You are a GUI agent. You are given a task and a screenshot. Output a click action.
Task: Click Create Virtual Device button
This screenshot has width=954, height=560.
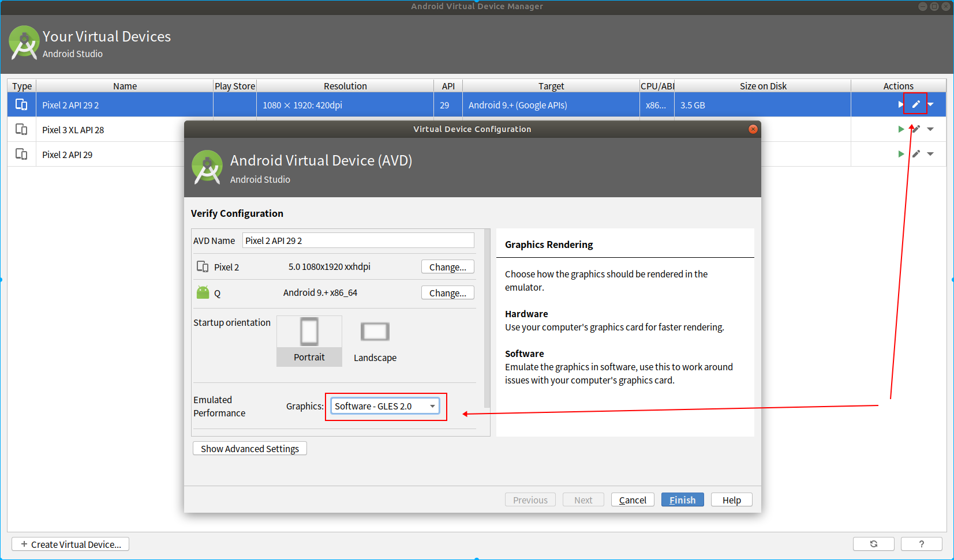tap(70, 544)
